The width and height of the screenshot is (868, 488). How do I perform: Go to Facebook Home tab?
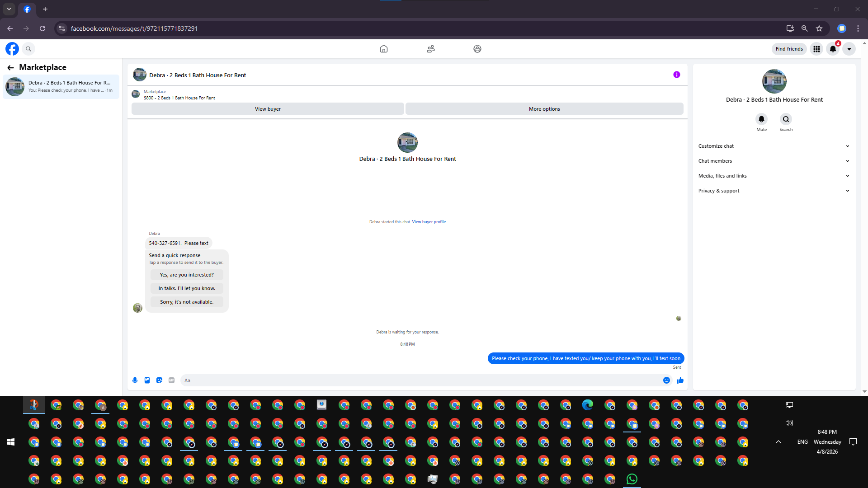point(384,49)
